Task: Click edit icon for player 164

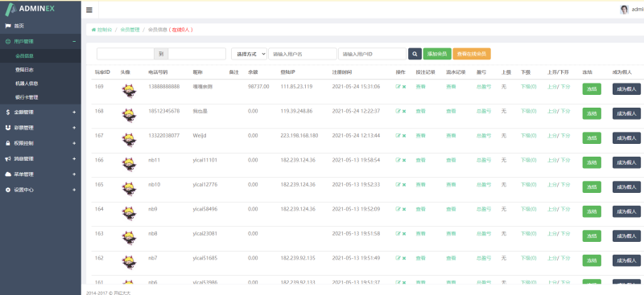Action: coord(398,209)
